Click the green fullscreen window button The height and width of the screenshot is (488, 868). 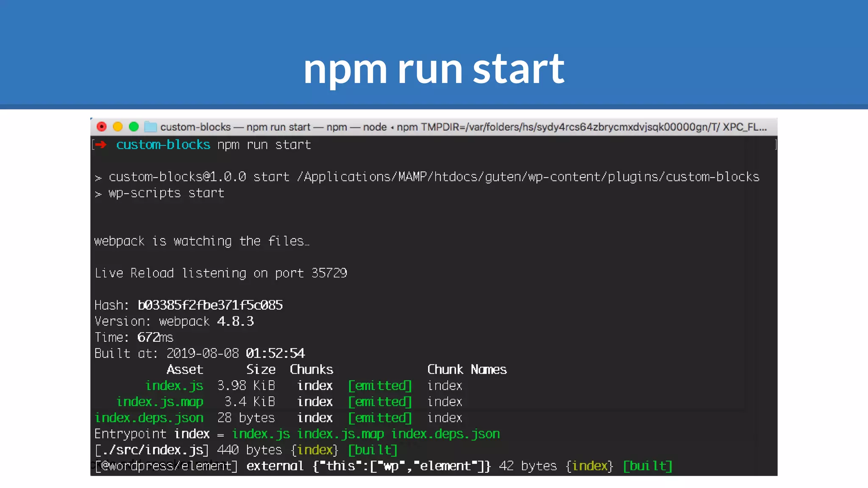tap(134, 127)
